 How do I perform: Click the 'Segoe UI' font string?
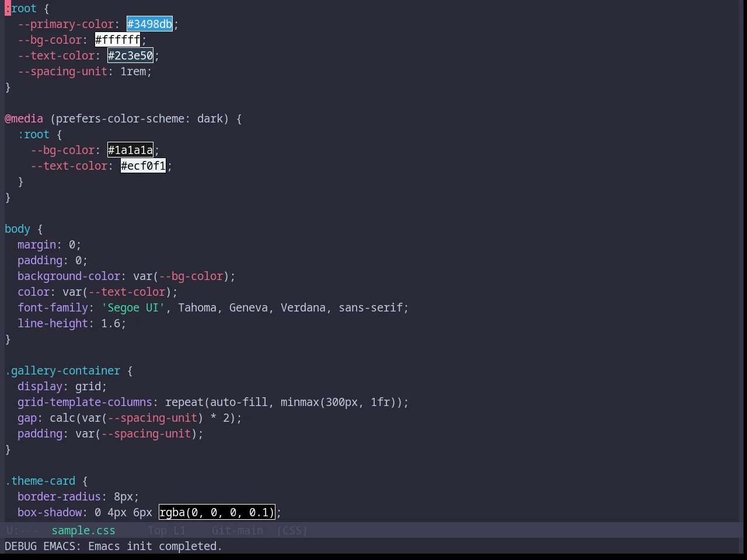click(133, 307)
